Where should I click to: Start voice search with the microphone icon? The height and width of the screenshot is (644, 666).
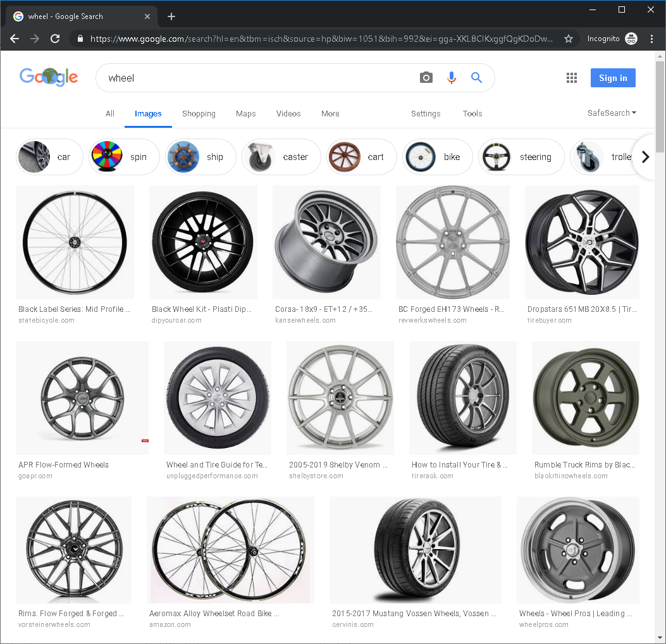click(x=451, y=77)
